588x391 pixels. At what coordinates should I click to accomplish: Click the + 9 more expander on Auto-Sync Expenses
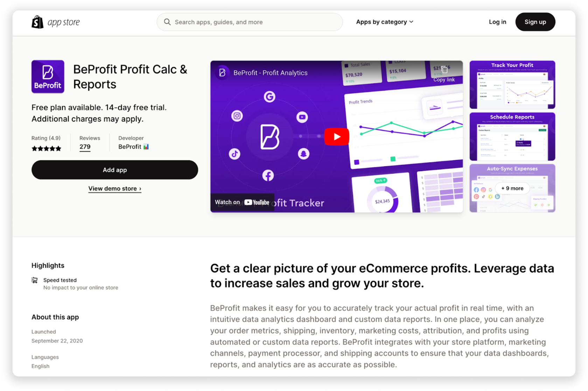512,188
